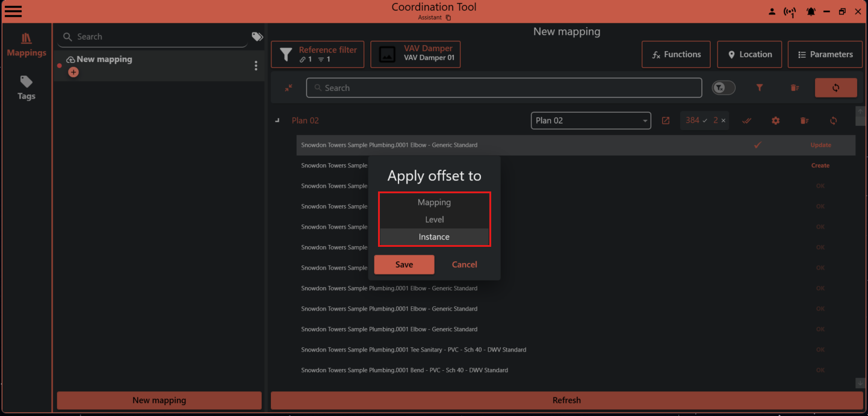
Task: Click the clear list icon beside the red refresh button
Action: (795, 87)
